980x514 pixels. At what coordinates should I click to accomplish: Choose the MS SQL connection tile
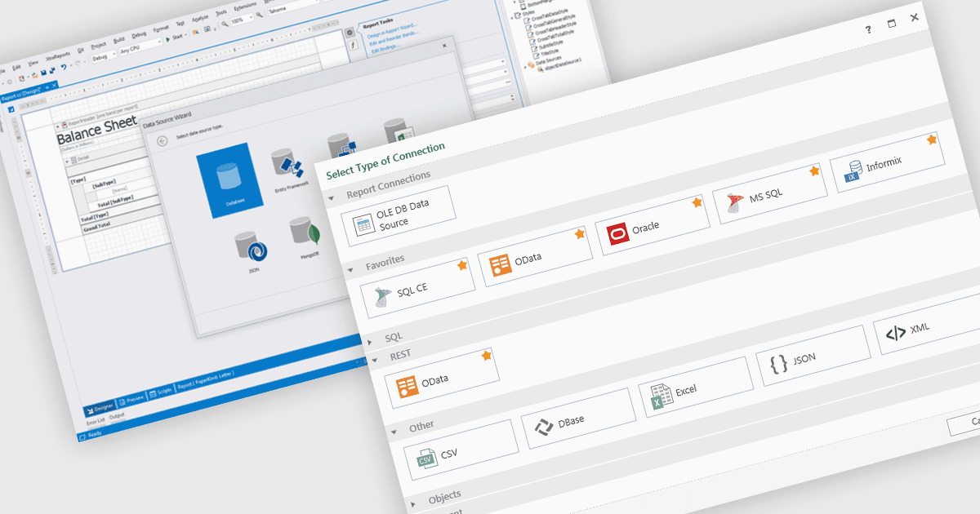click(769, 194)
